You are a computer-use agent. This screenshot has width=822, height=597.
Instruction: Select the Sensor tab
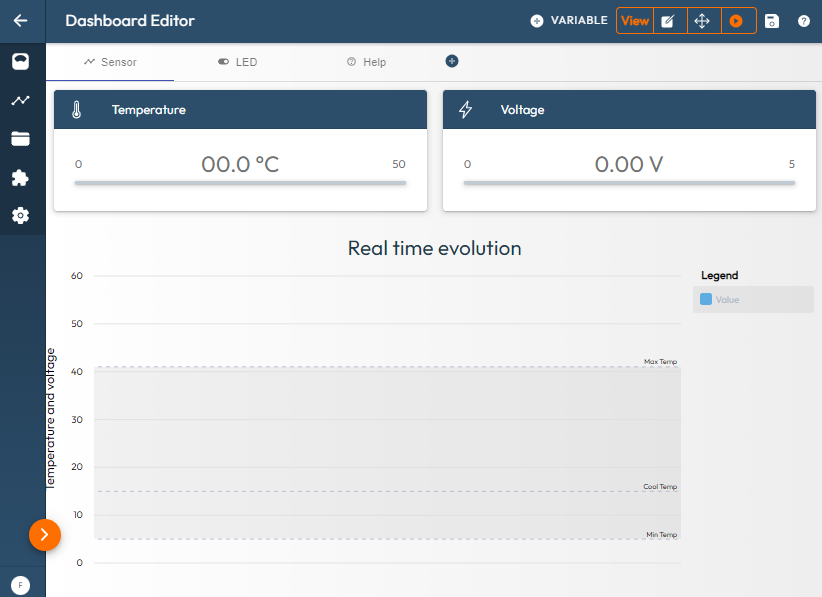pos(110,62)
